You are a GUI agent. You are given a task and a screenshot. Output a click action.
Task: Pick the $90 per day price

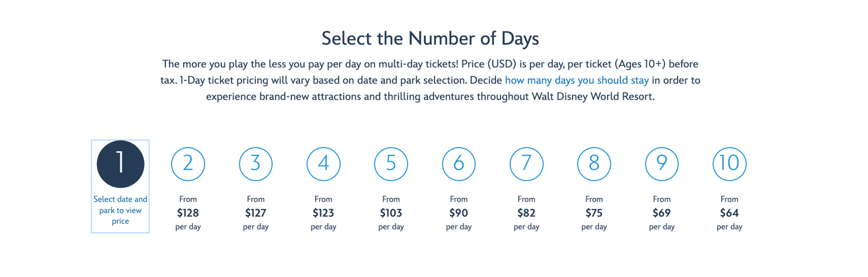(x=459, y=213)
